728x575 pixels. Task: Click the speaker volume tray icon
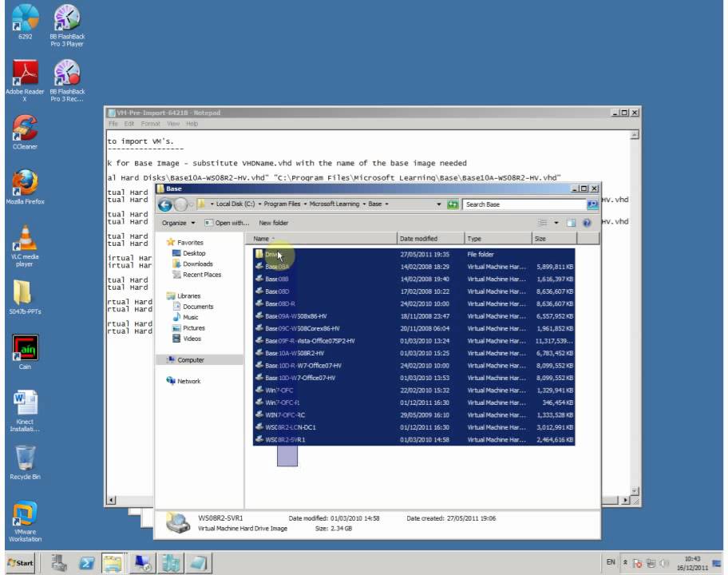(x=664, y=563)
